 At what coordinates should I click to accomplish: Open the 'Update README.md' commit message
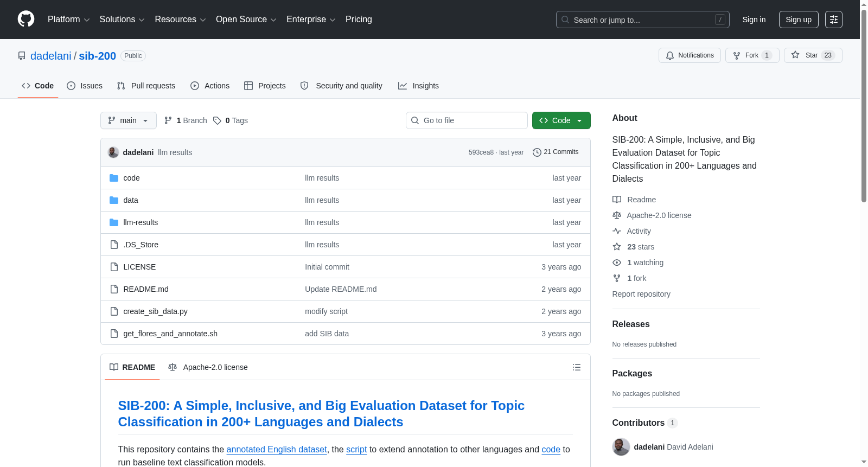[x=341, y=289]
